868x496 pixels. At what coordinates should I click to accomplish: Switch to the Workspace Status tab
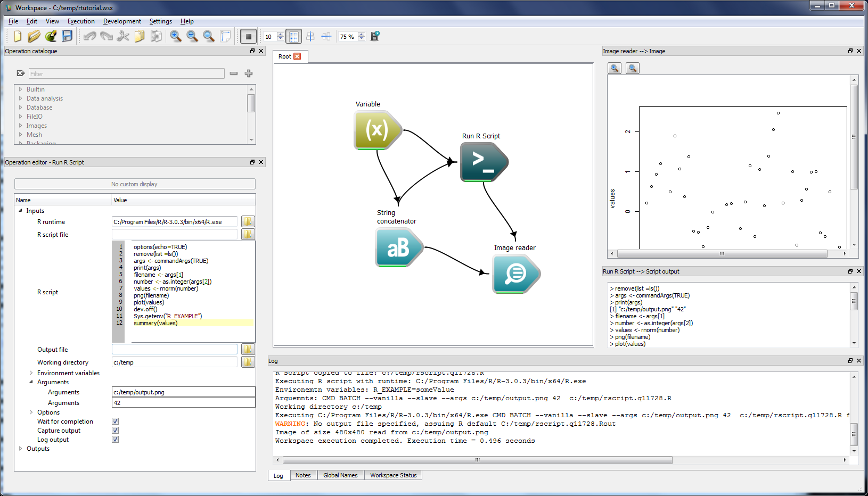click(x=393, y=475)
